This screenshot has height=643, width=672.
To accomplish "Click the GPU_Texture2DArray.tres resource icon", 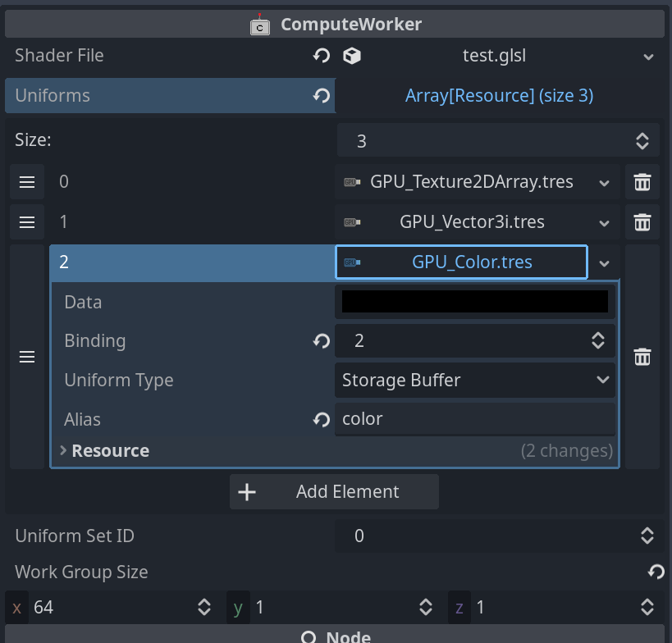I will [x=352, y=183].
